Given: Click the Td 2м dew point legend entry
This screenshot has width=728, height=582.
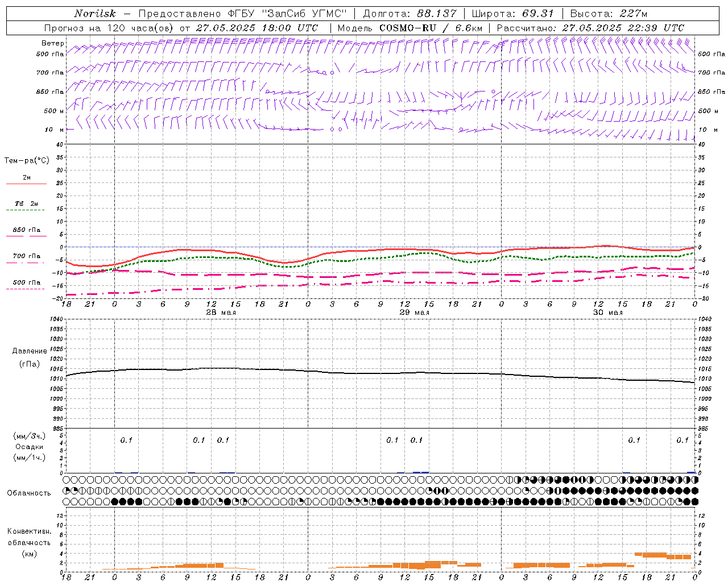Looking at the screenshot, I should click(x=27, y=203).
